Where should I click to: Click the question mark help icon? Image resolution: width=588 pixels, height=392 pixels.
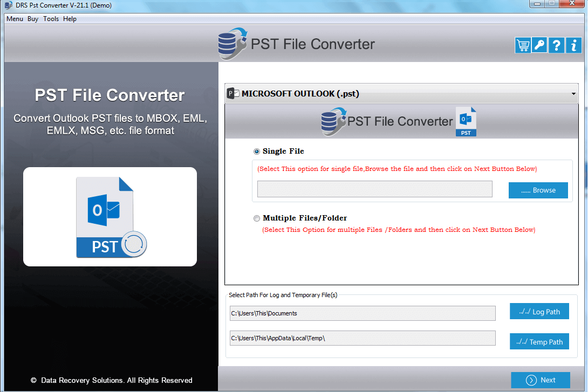pyautogui.click(x=556, y=45)
